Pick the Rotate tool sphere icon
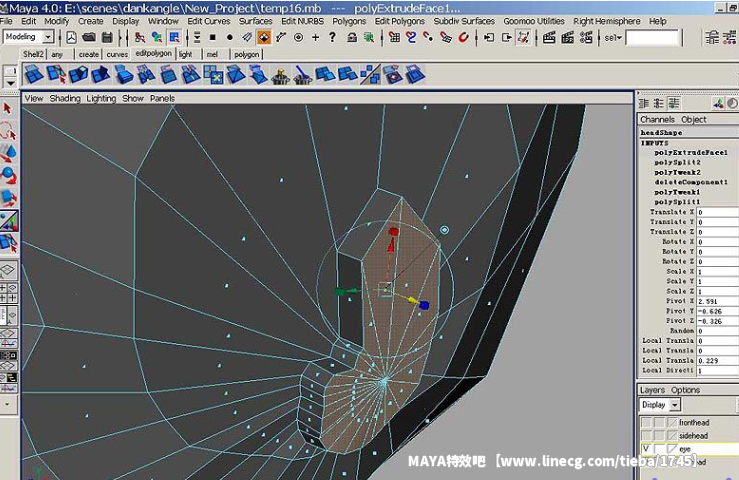The height and width of the screenshot is (480, 739). coord(8,175)
